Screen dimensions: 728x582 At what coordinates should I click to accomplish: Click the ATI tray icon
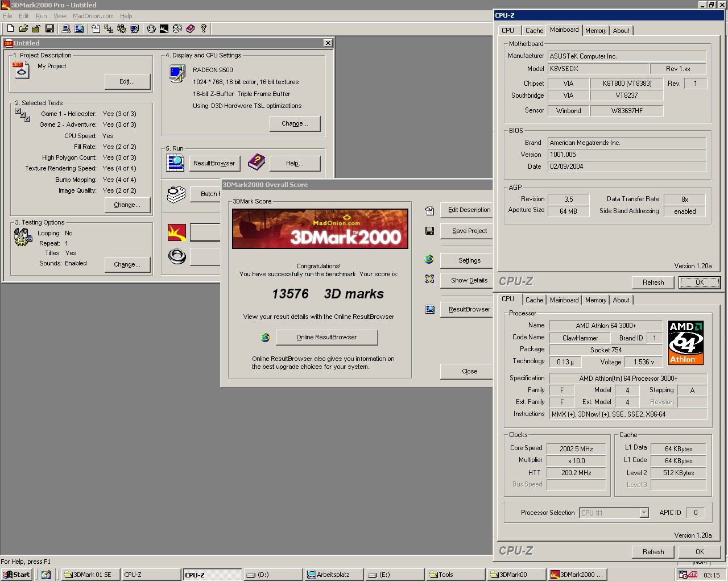pos(693,575)
